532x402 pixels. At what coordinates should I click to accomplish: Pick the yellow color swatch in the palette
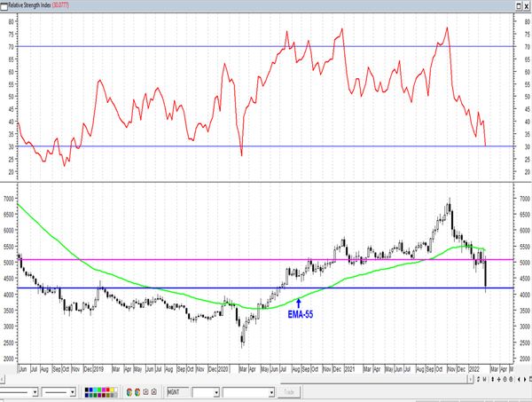click(x=113, y=390)
